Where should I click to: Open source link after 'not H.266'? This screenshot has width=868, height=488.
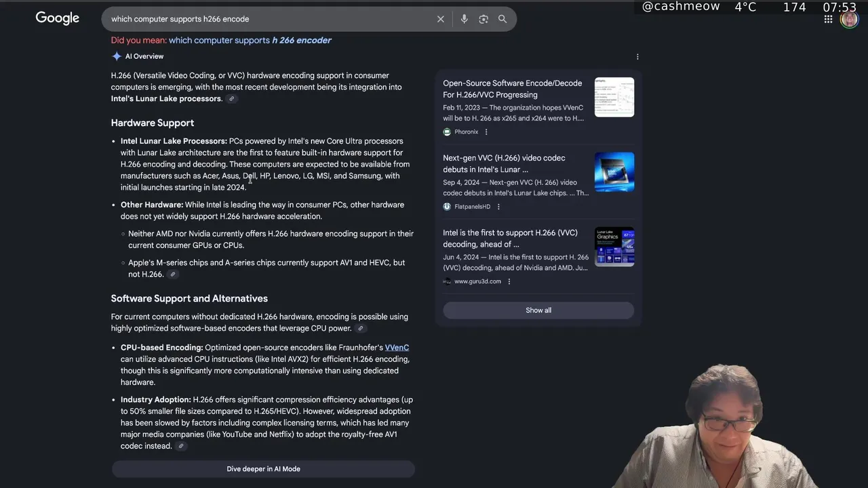point(173,274)
